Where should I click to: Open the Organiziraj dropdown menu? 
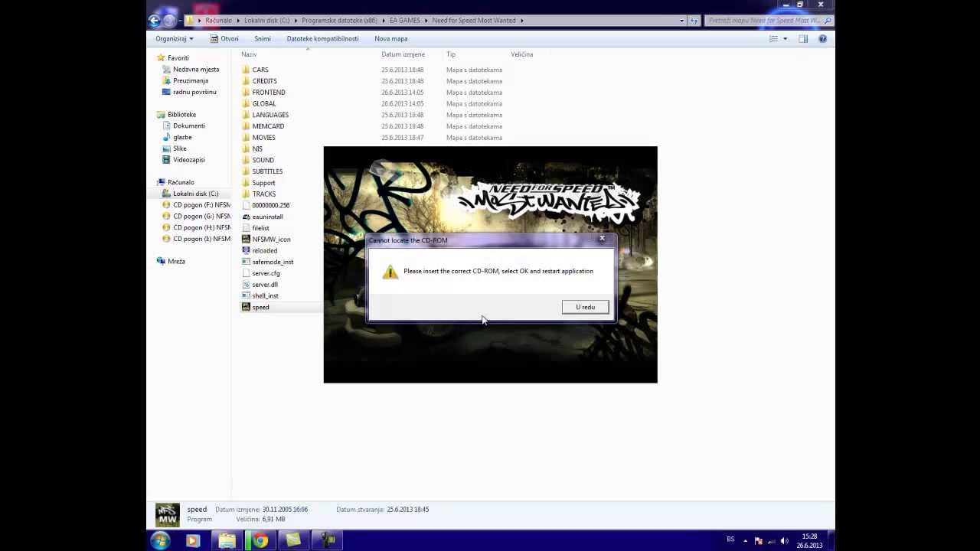tap(175, 38)
